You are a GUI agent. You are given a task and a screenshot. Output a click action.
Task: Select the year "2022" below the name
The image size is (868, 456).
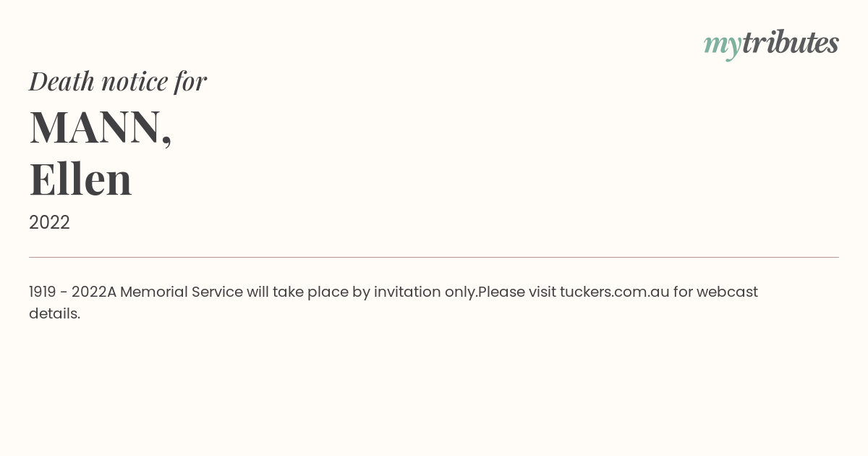(x=49, y=222)
